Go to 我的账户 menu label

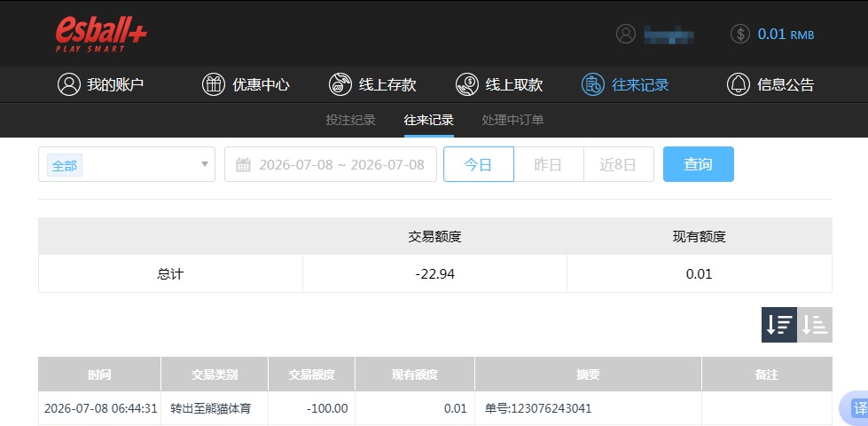115,85
